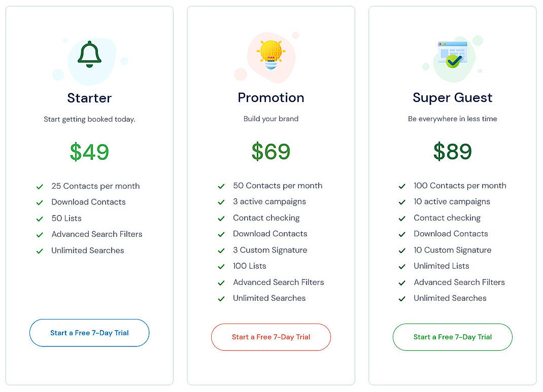Start a Free 7-Day Trial for Starter
The image size is (543, 392).
tap(89, 333)
